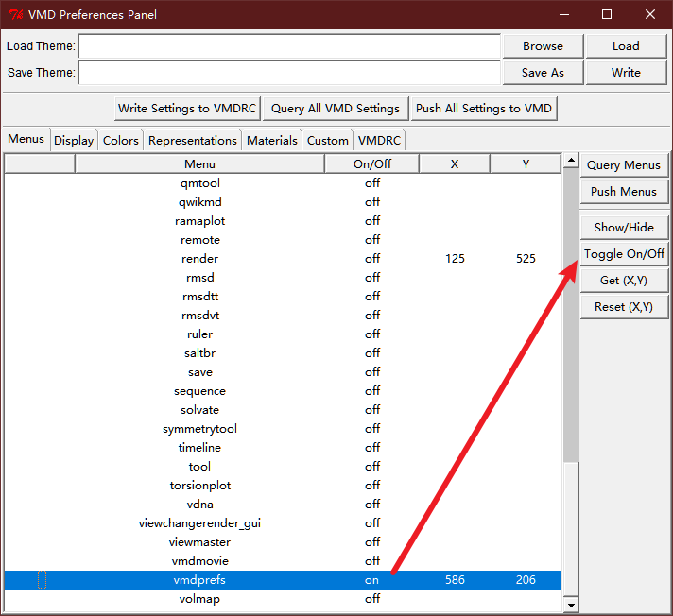Viewport: 673px width, 616px height.
Task: Close the VMD Preferences Panel window
Action: [649, 14]
